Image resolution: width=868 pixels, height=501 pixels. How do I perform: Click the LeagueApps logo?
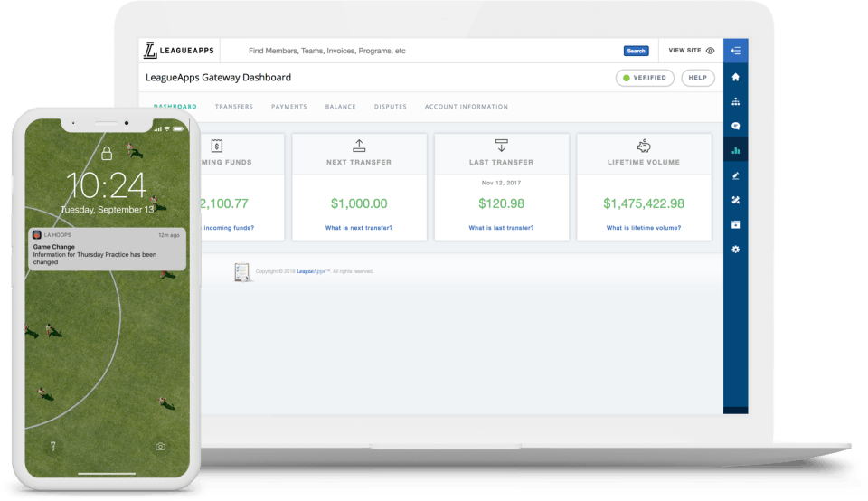tap(179, 51)
